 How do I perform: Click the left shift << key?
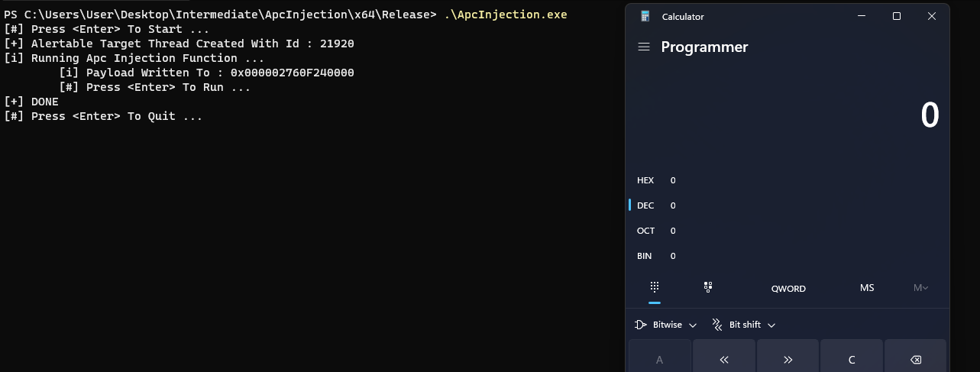pos(724,359)
